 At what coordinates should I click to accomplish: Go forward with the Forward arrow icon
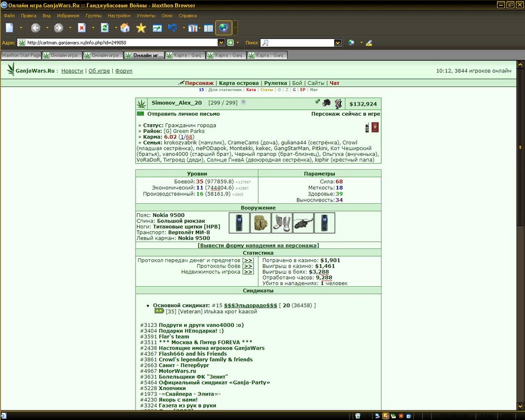point(59,28)
